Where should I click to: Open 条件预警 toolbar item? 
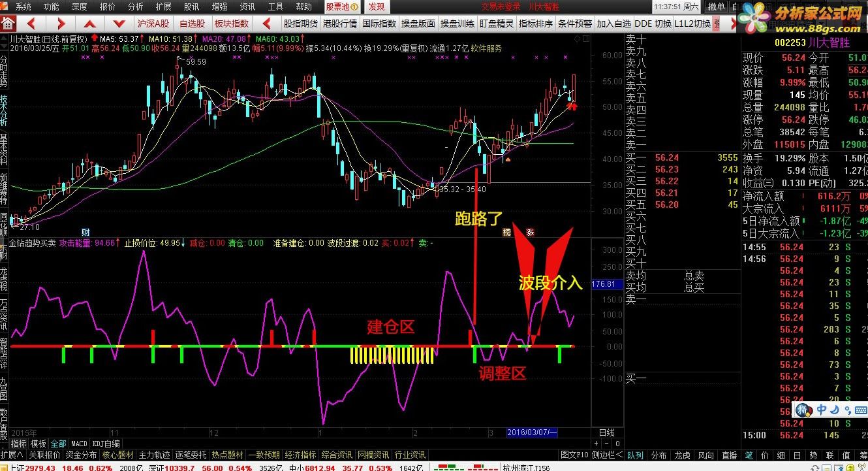coord(575,24)
